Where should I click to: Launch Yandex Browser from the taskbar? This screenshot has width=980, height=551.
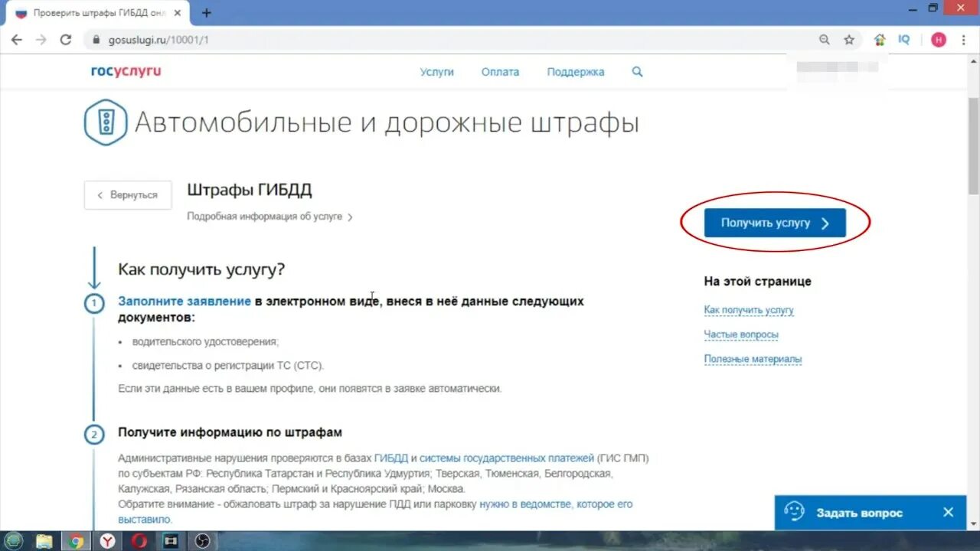click(x=106, y=541)
